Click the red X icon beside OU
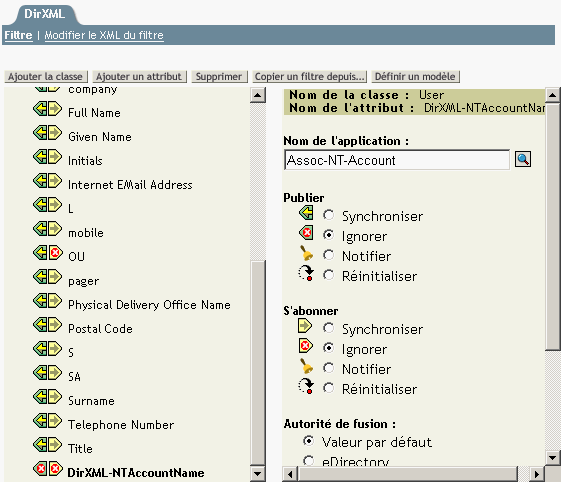 click(x=55, y=253)
